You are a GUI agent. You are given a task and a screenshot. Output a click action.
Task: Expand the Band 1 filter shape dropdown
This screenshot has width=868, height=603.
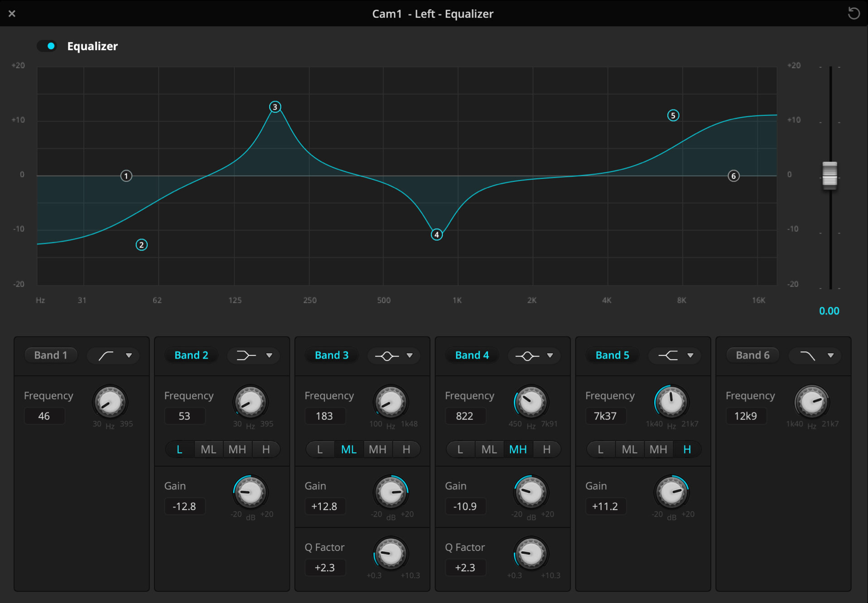[129, 356]
